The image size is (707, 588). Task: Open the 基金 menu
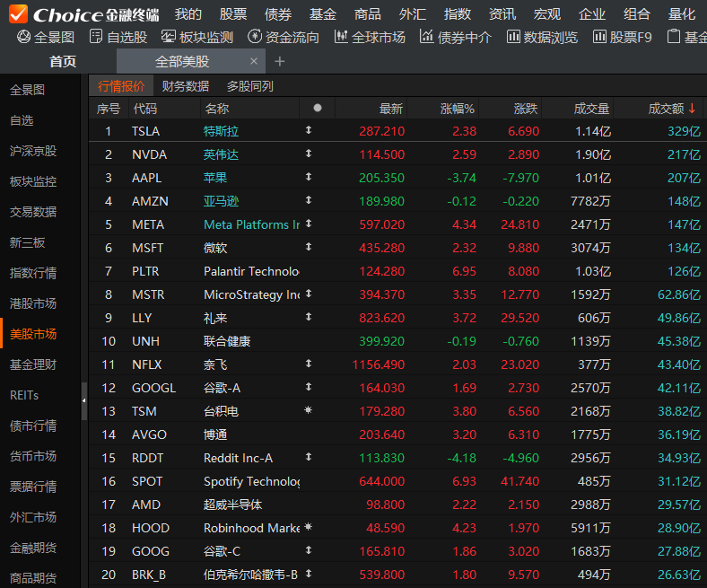[323, 14]
